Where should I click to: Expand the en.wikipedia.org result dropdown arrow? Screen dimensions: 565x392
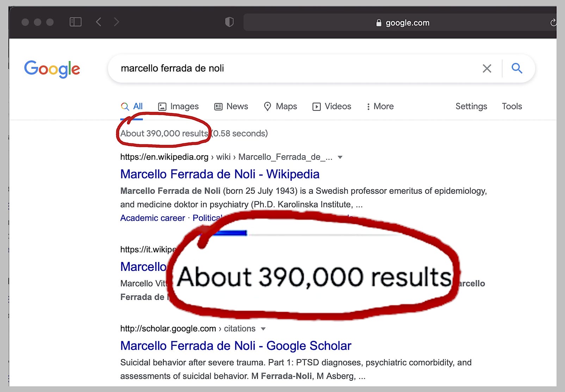[x=340, y=157]
